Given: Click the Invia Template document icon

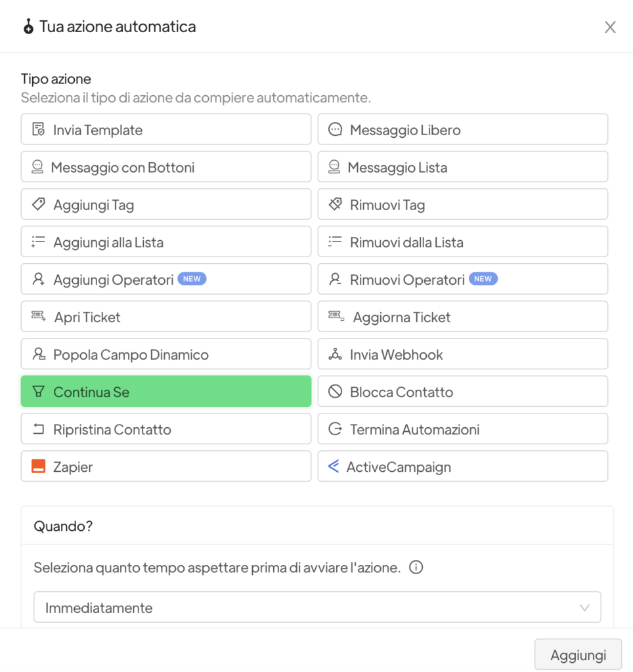Looking at the screenshot, I should (38, 129).
